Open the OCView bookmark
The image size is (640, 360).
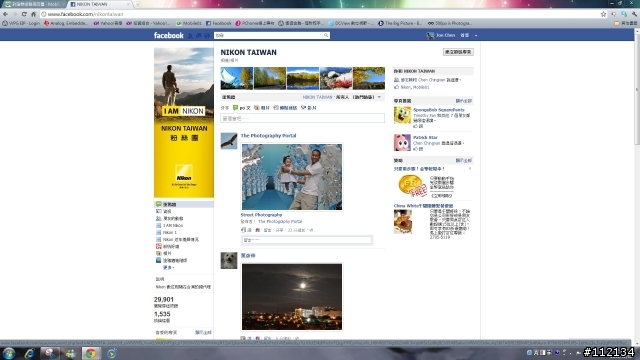point(351,23)
